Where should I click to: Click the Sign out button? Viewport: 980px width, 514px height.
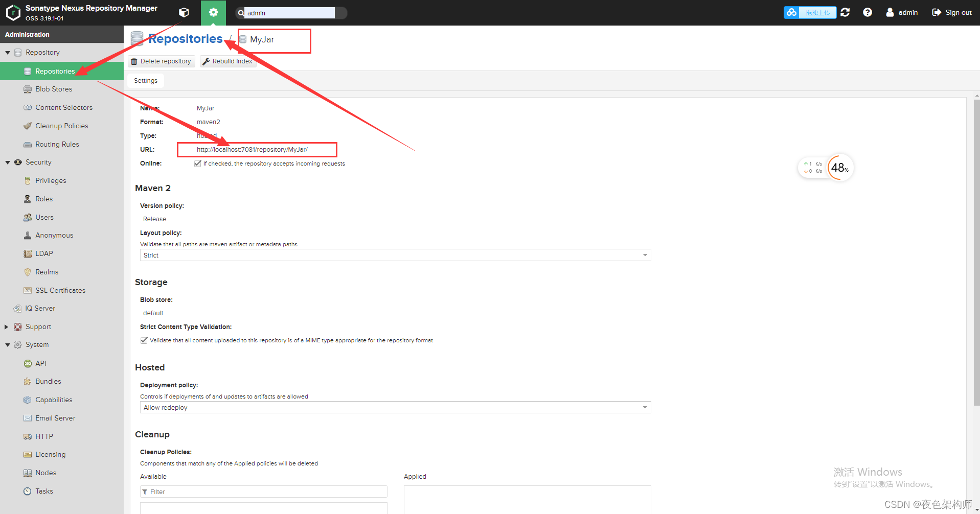952,12
